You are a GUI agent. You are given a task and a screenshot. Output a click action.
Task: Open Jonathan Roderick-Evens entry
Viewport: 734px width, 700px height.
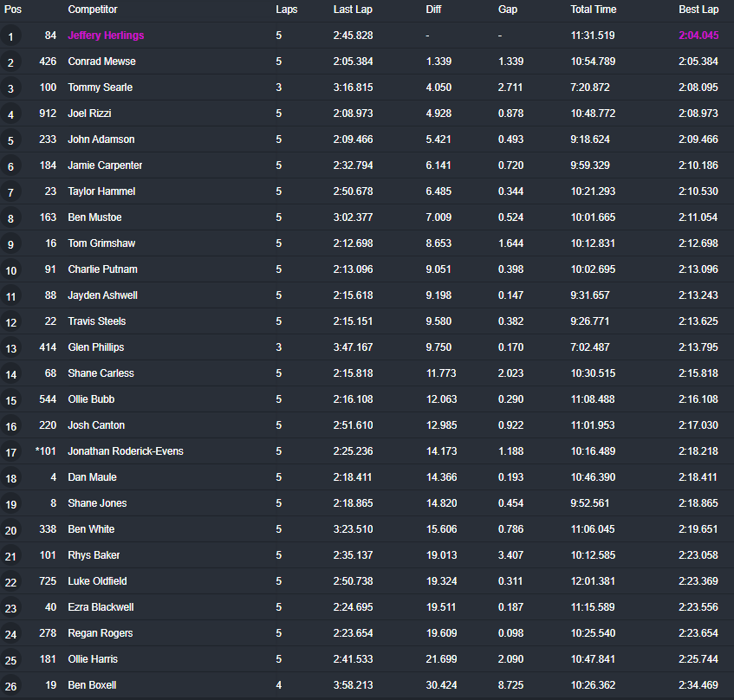[x=125, y=451]
